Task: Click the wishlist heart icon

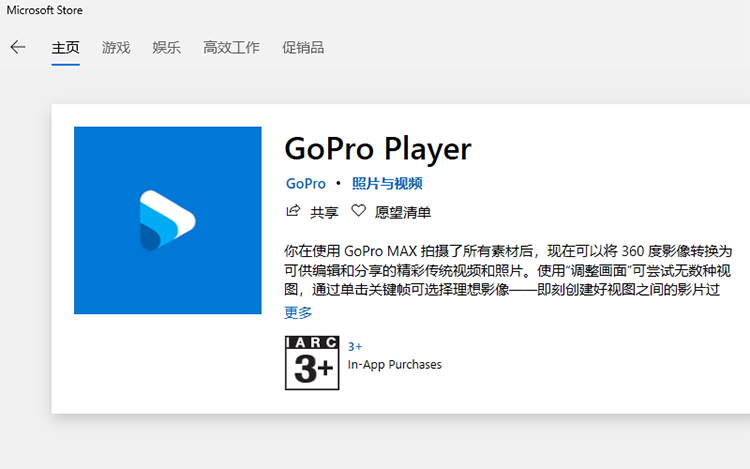Action: pyautogui.click(x=358, y=211)
